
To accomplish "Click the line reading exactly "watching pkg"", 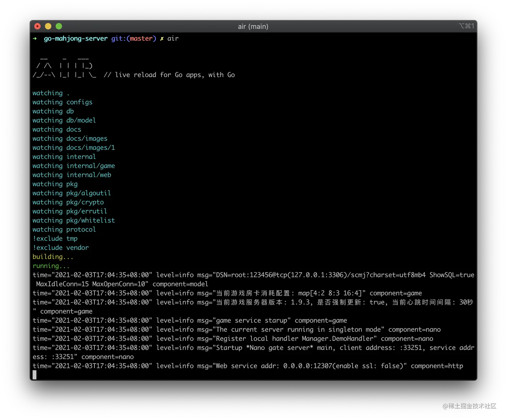I will [55, 184].
